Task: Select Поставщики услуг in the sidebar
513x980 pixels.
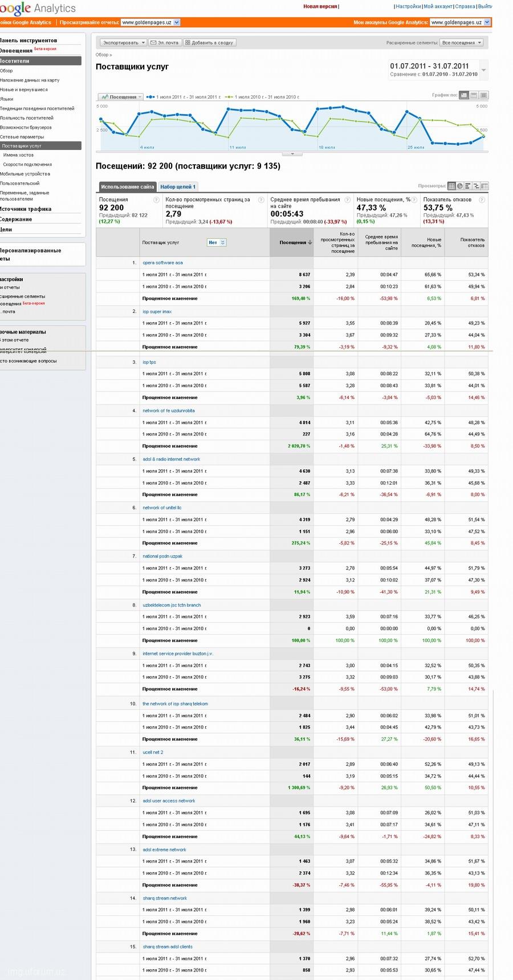Action: click(40, 146)
